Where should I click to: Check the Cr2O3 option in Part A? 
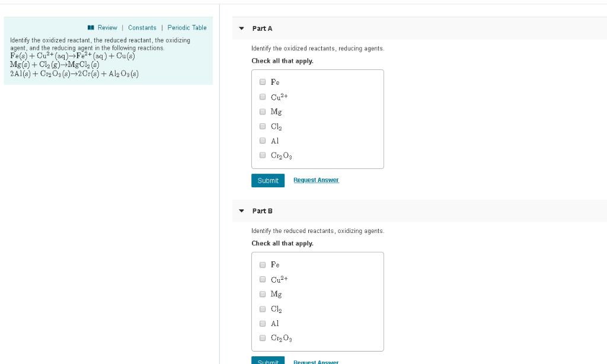(263, 155)
